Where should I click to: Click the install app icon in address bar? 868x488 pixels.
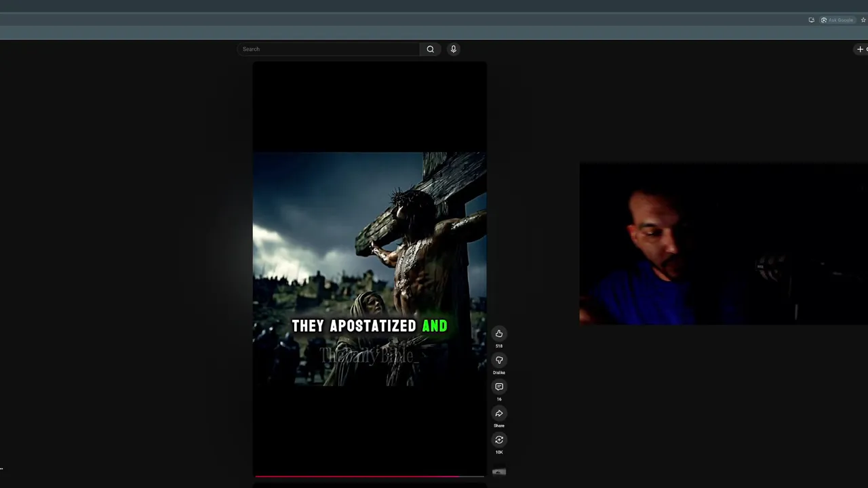pos(811,20)
